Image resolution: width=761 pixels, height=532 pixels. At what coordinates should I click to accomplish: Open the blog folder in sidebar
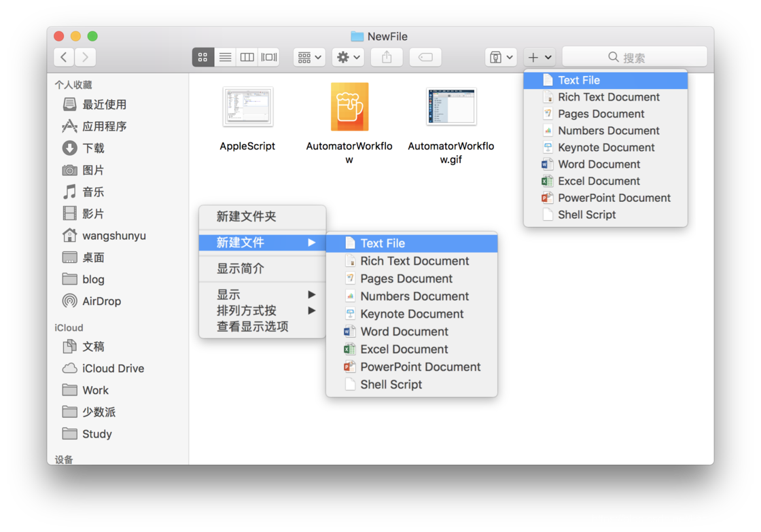click(x=84, y=279)
